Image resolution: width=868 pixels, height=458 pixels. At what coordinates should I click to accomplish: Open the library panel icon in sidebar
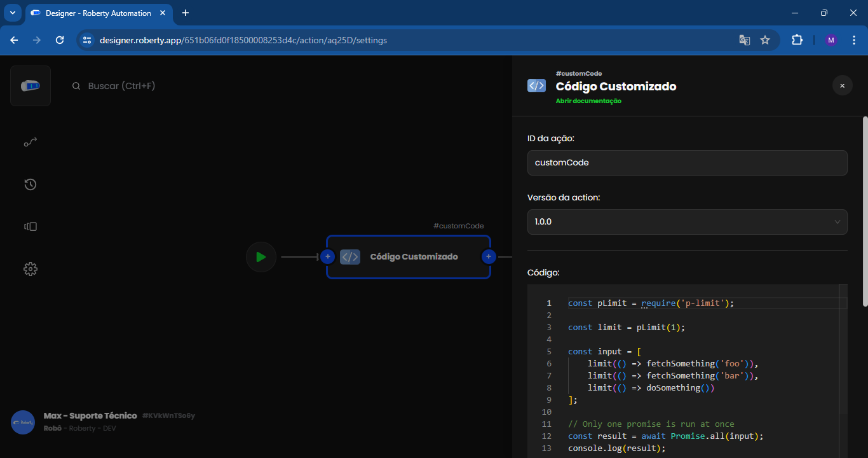tap(31, 226)
